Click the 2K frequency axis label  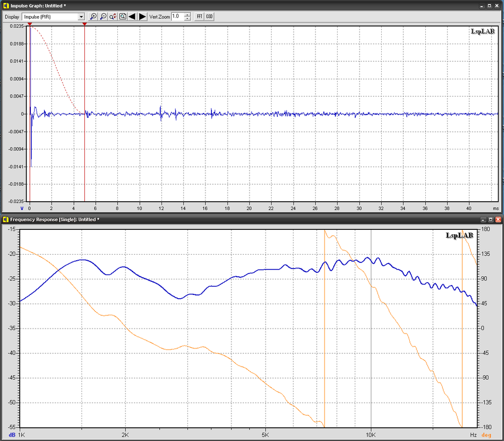pos(125,435)
